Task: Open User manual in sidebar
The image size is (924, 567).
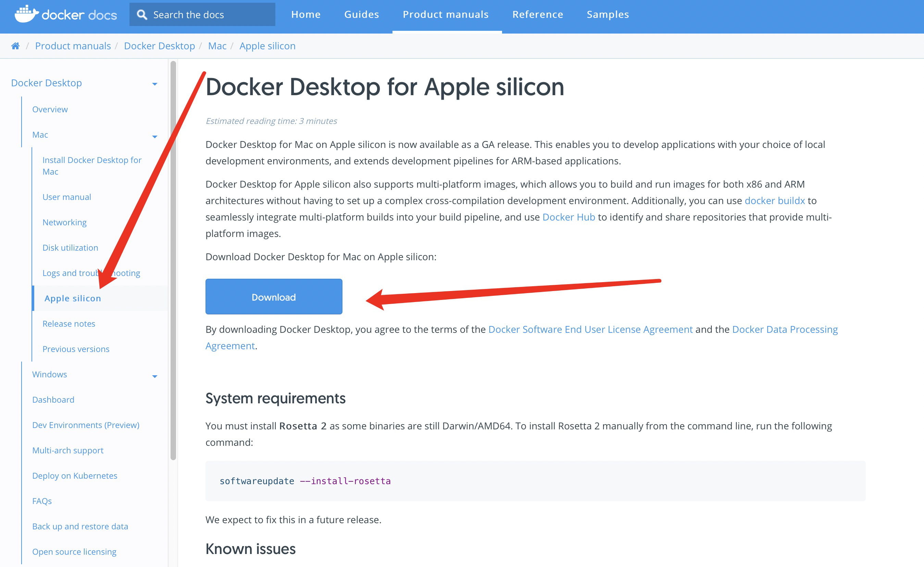Action: [x=67, y=197]
